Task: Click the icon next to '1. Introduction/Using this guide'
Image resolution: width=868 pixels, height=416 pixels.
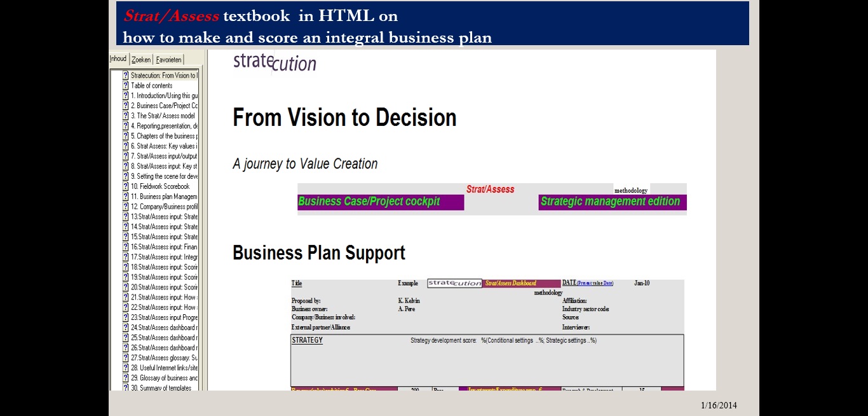Action: point(126,96)
